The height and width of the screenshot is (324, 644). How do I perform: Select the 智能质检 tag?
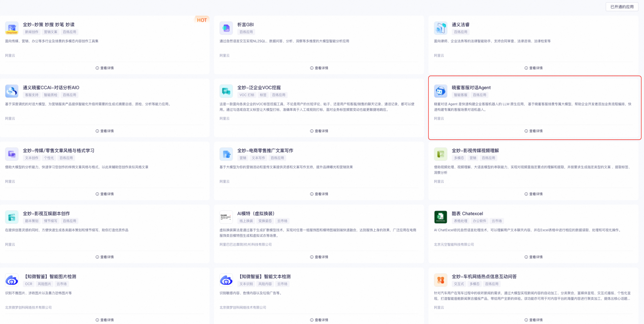point(51,95)
